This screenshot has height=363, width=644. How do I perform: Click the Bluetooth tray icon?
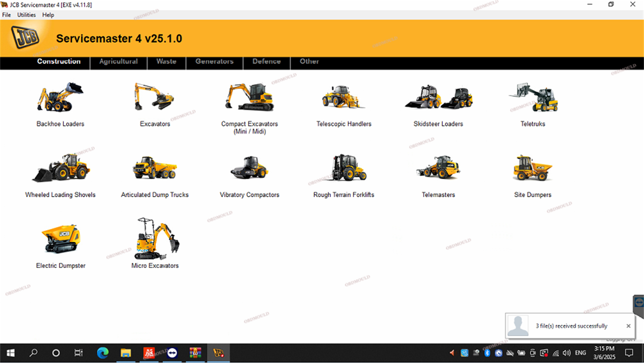click(x=487, y=353)
